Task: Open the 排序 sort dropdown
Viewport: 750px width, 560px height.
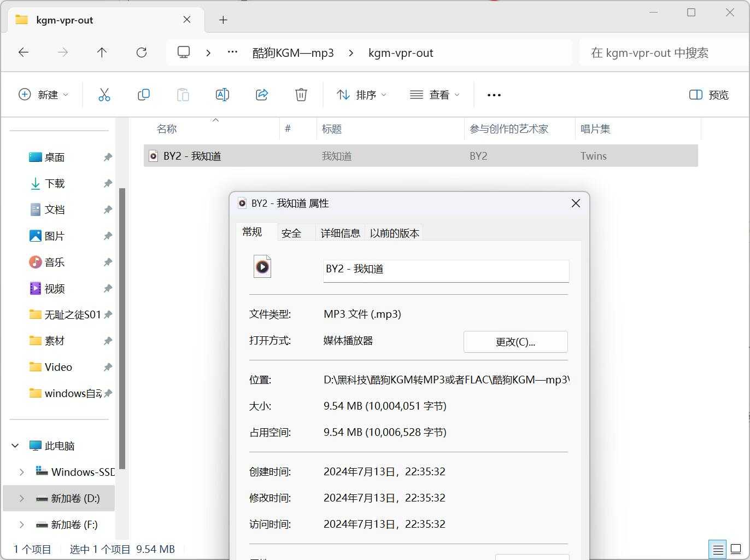Action: [x=361, y=95]
